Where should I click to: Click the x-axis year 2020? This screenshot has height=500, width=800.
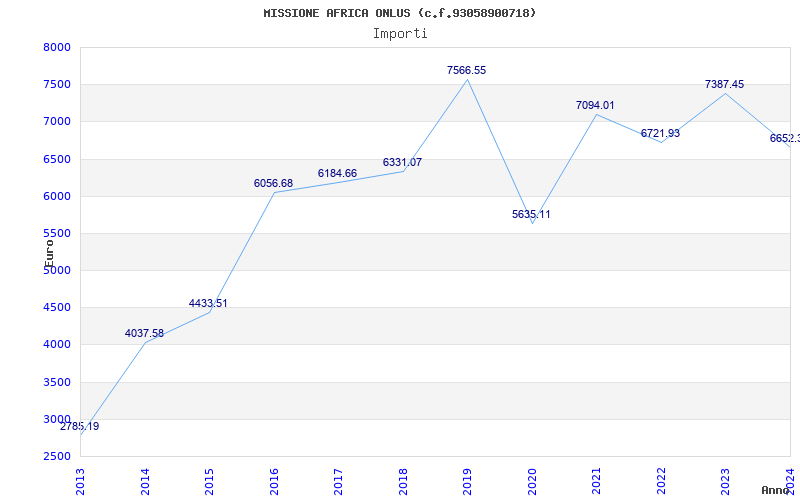click(532, 481)
